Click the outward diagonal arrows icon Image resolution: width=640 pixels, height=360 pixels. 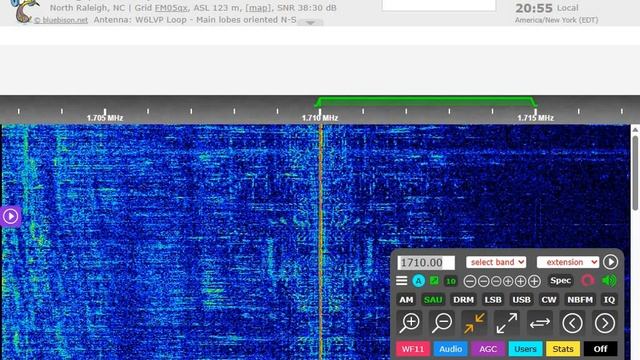pyautogui.click(x=507, y=323)
